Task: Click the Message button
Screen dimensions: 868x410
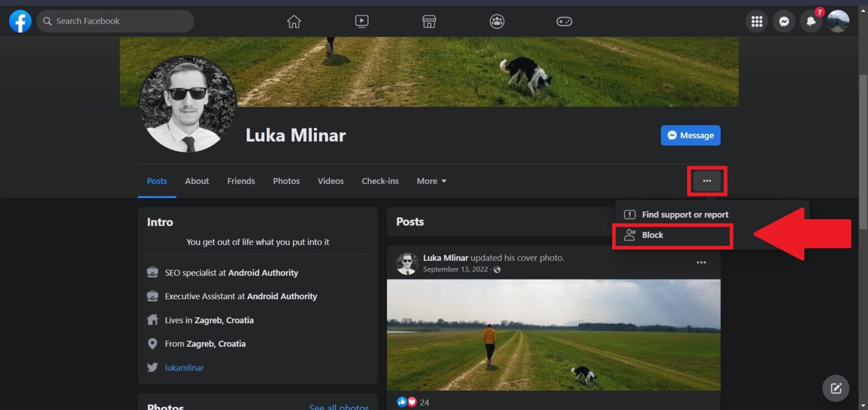Action: tap(691, 136)
